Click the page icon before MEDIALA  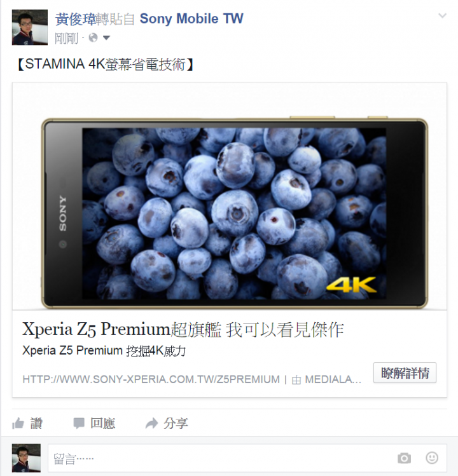point(296,380)
